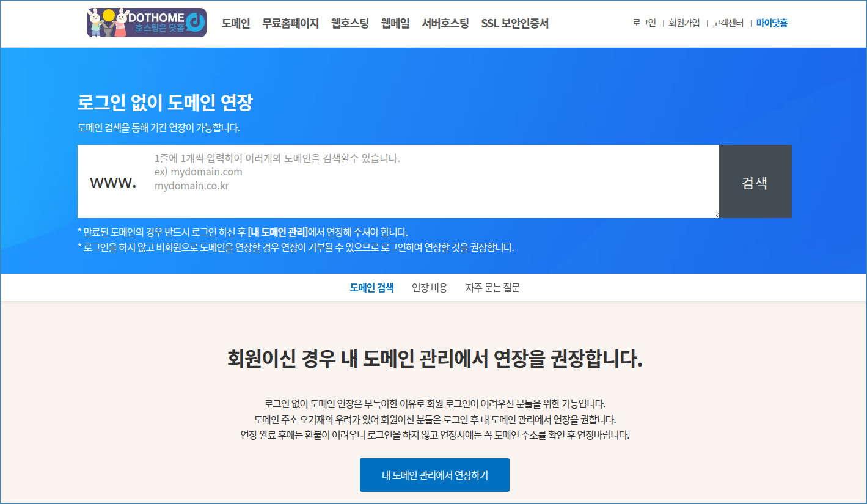Visit the 고객센터 link

click(x=728, y=23)
